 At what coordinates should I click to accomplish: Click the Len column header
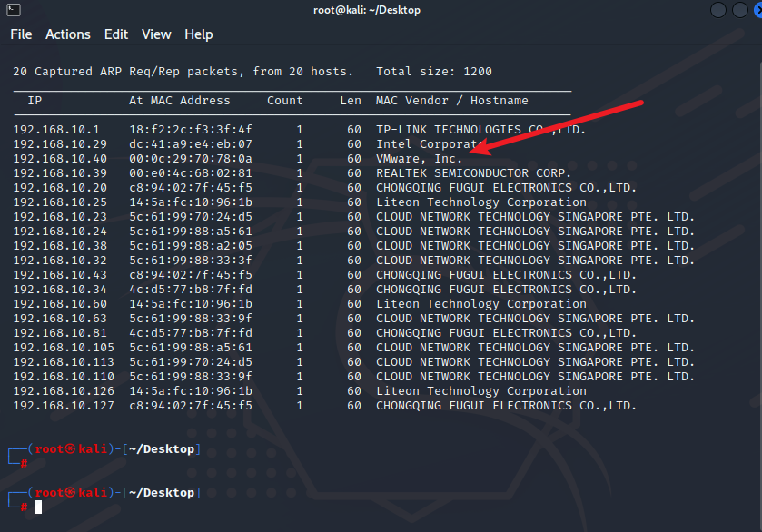(x=351, y=101)
